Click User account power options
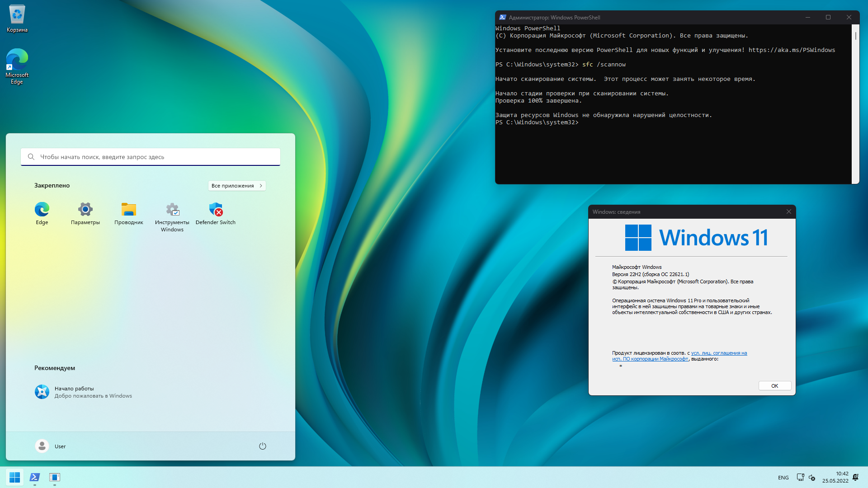 coord(262,446)
